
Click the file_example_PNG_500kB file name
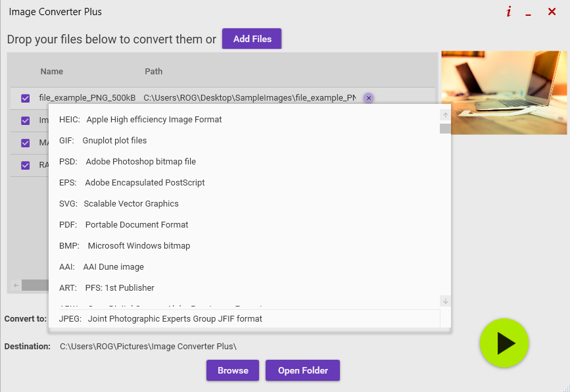pyautogui.click(x=87, y=98)
